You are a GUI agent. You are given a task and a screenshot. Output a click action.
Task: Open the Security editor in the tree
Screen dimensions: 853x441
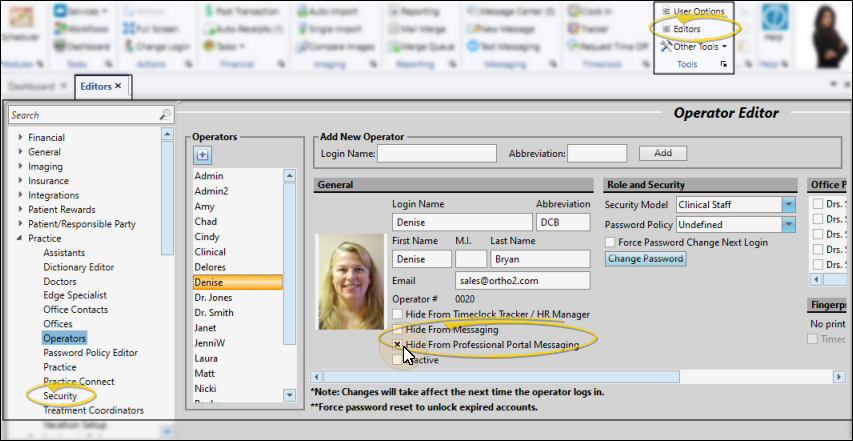(60, 396)
